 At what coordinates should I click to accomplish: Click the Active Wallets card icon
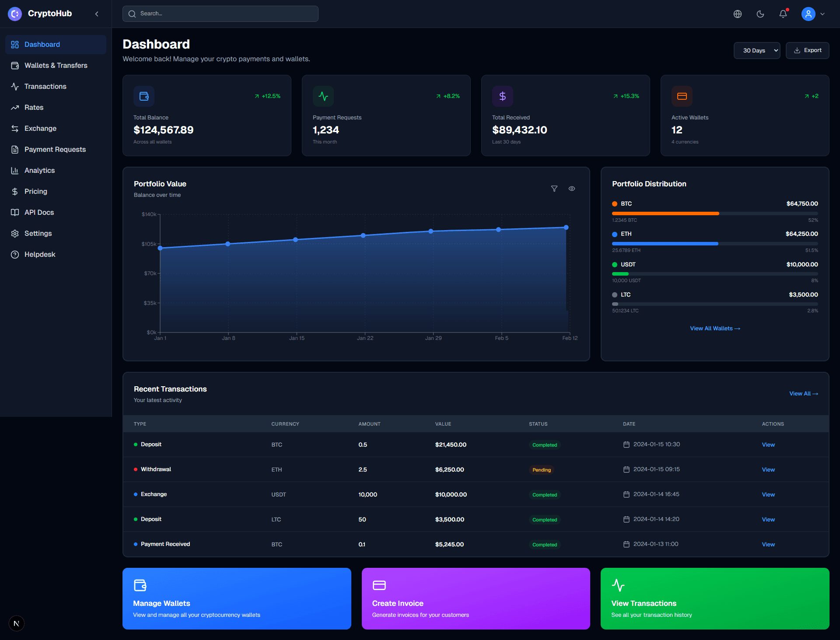(x=682, y=96)
